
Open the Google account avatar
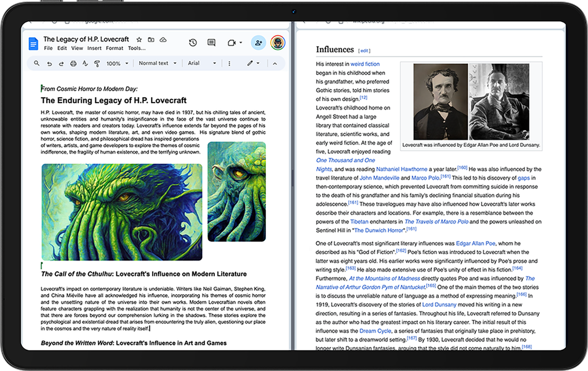pyautogui.click(x=278, y=43)
